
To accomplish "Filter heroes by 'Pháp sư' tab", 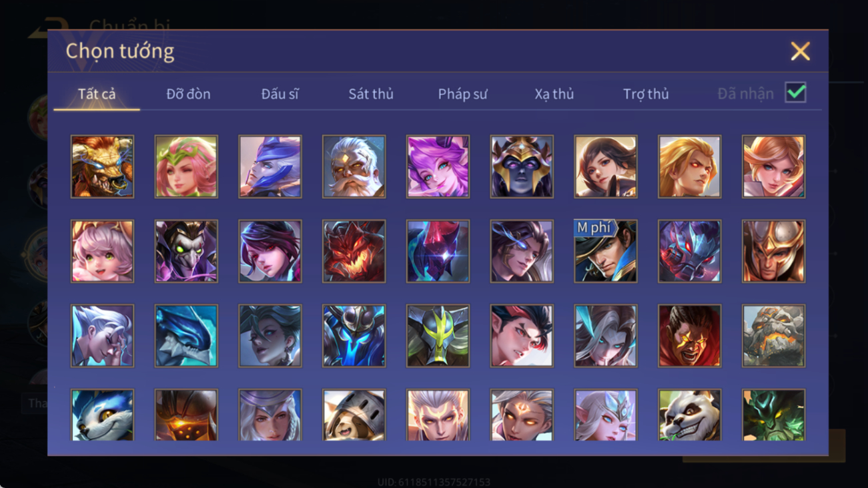I will [462, 94].
